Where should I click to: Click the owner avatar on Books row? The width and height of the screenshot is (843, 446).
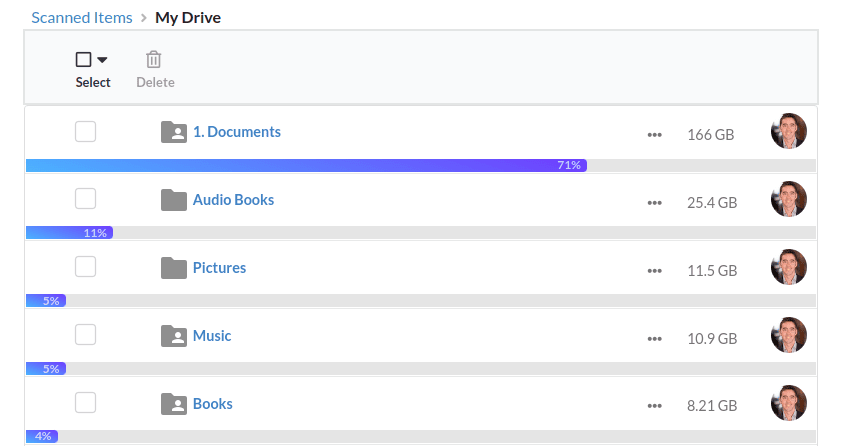(789, 403)
